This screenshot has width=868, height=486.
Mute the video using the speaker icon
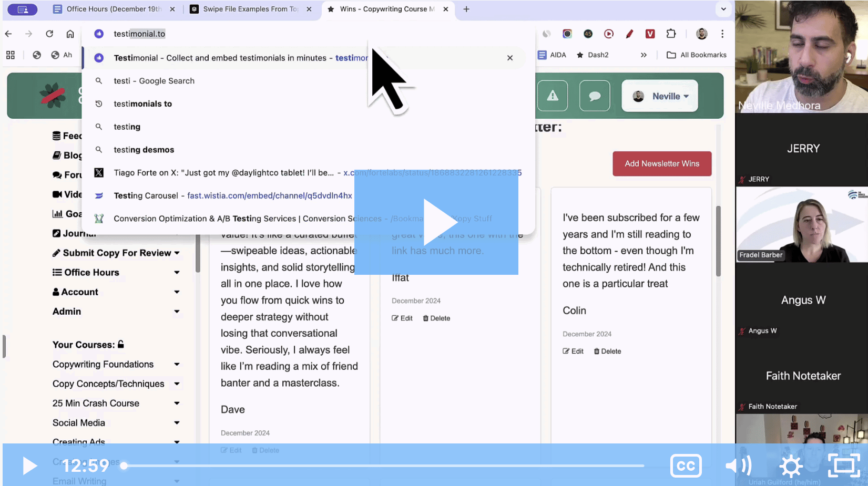click(x=738, y=466)
